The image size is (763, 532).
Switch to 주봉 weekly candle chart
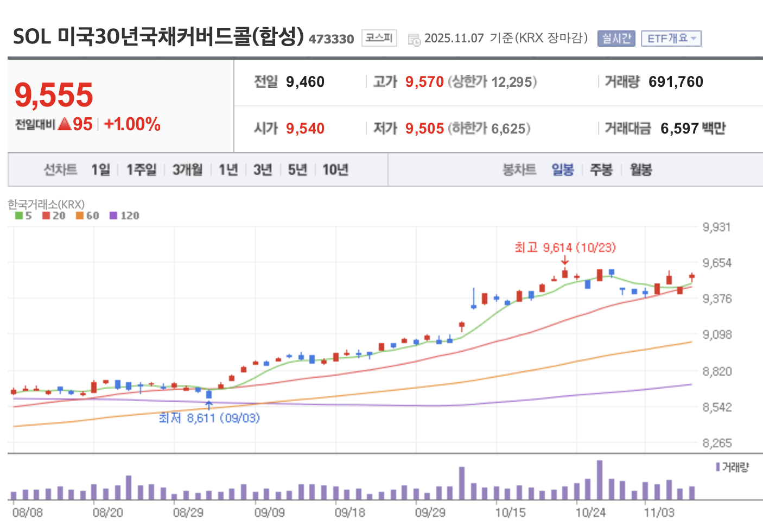tap(601, 170)
